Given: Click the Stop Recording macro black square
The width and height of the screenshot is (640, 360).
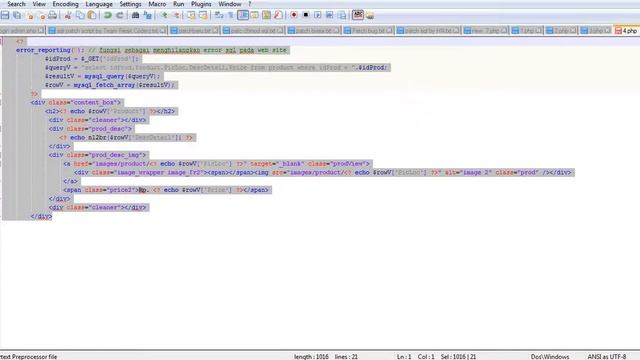Looking at the screenshot, I should click(305, 16).
